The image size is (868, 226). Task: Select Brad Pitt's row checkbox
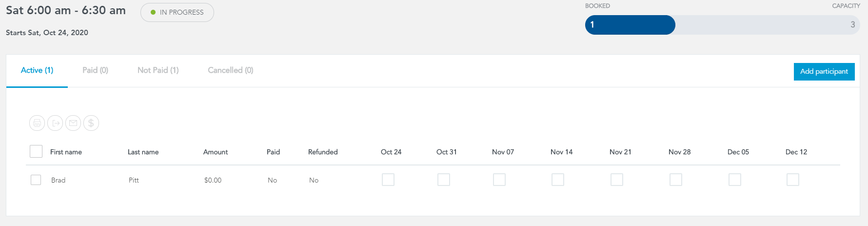[x=36, y=180]
